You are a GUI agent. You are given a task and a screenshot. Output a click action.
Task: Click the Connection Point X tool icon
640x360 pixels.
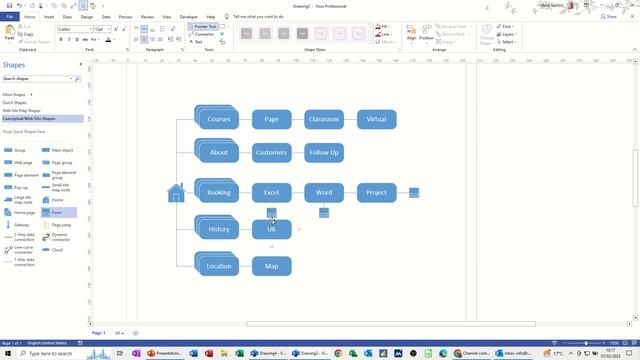(x=222, y=34)
